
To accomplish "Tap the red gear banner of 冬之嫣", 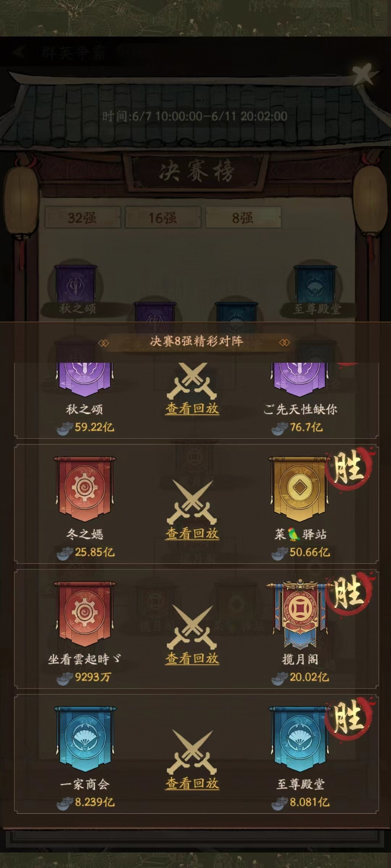I will (x=85, y=489).
